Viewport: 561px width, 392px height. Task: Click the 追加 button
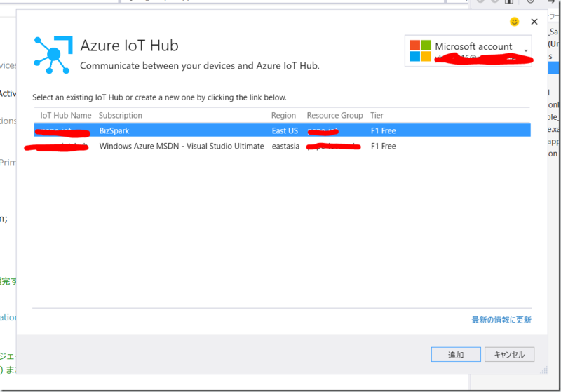[456, 354]
